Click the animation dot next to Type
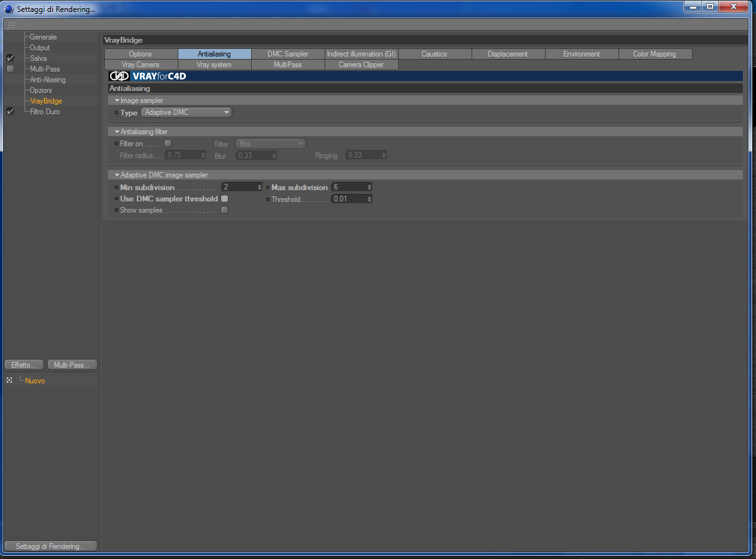Screen dimensions: 756x559 click(x=116, y=113)
